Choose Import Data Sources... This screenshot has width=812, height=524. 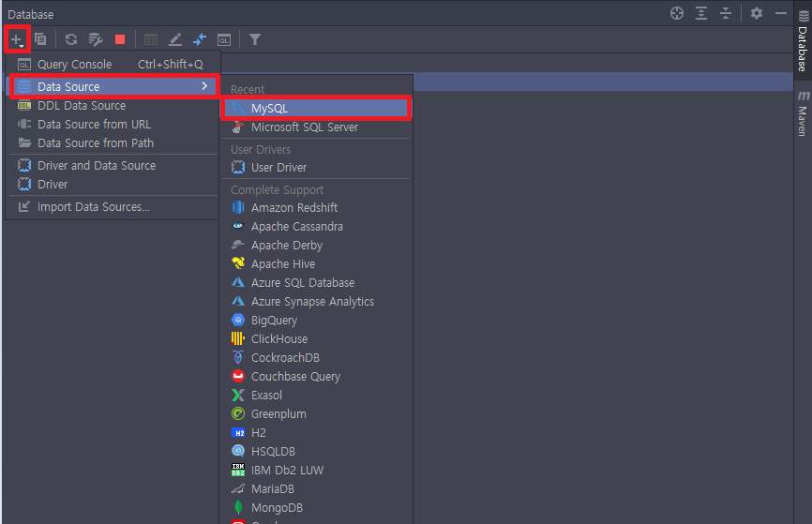pos(113,207)
